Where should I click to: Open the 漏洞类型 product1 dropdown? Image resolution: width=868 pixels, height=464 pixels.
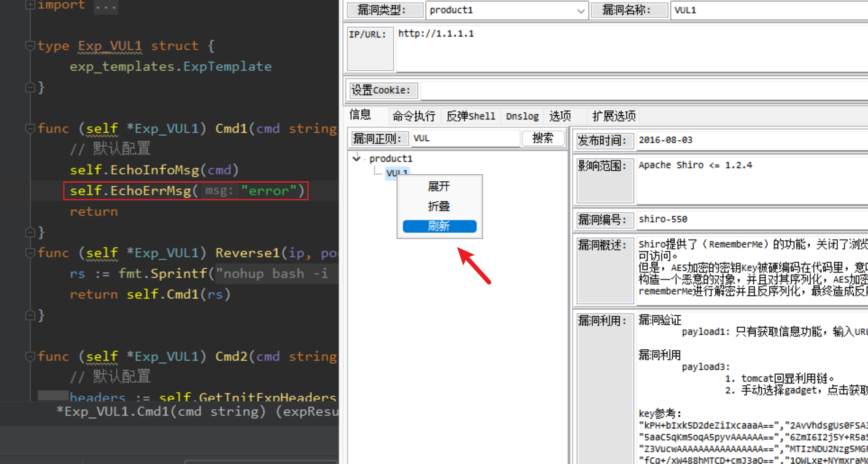click(x=581, y=11)
